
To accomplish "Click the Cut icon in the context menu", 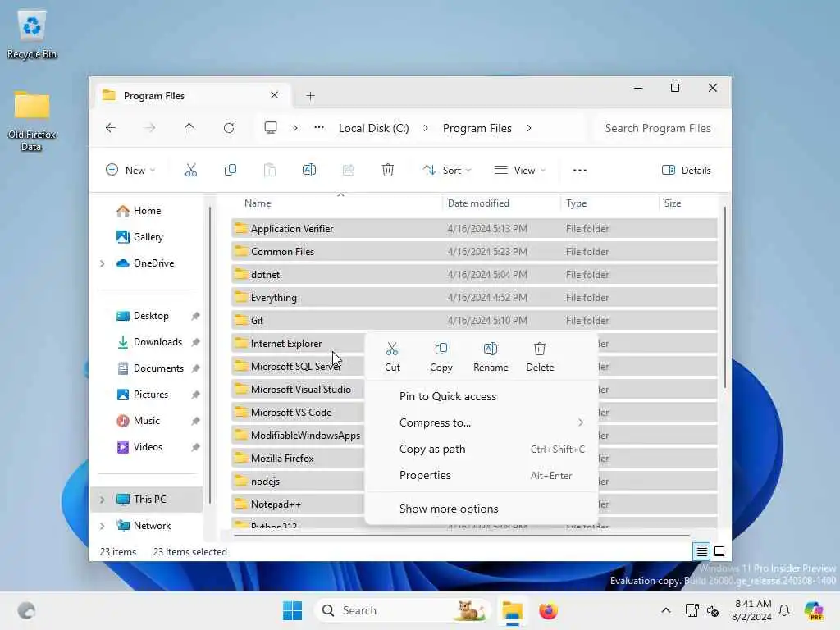I will click(x=392, y=349).
